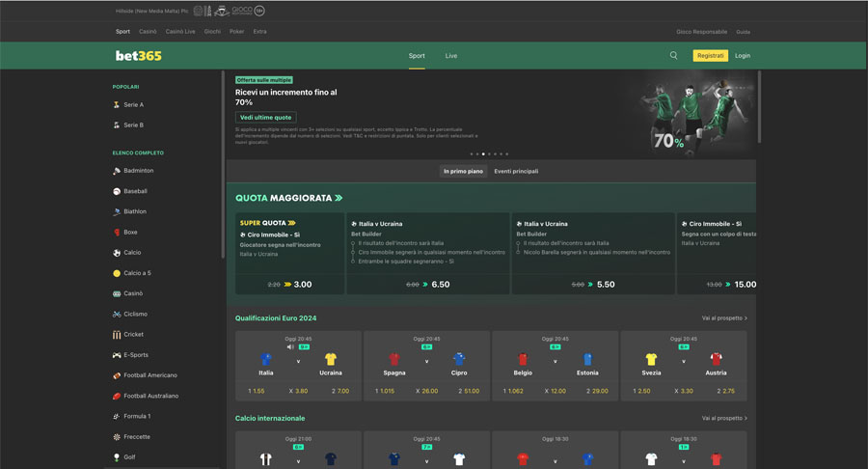This screenshot has width=868, height=469.
Task: Open Vai al prospetto for Qualificazioni Euro 2024
Action: click(724, 318)
